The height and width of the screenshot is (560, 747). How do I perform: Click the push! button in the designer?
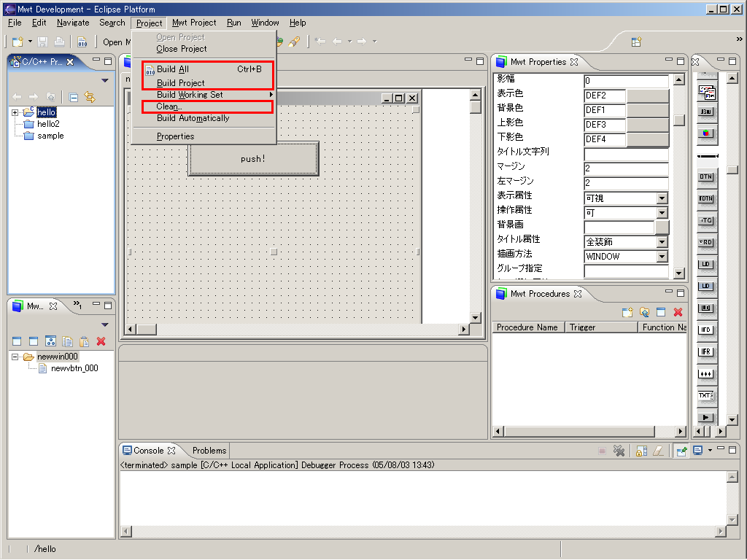tap(253, 159)
